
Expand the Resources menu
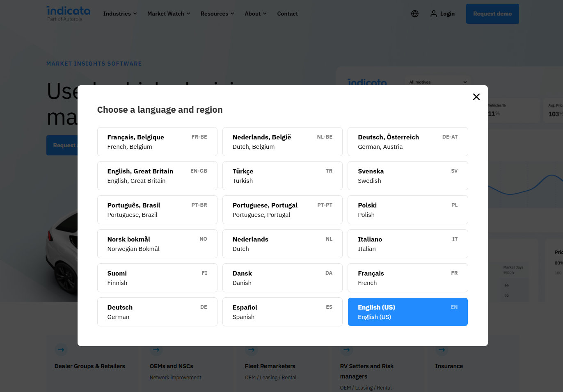click(x=217, y=14)
